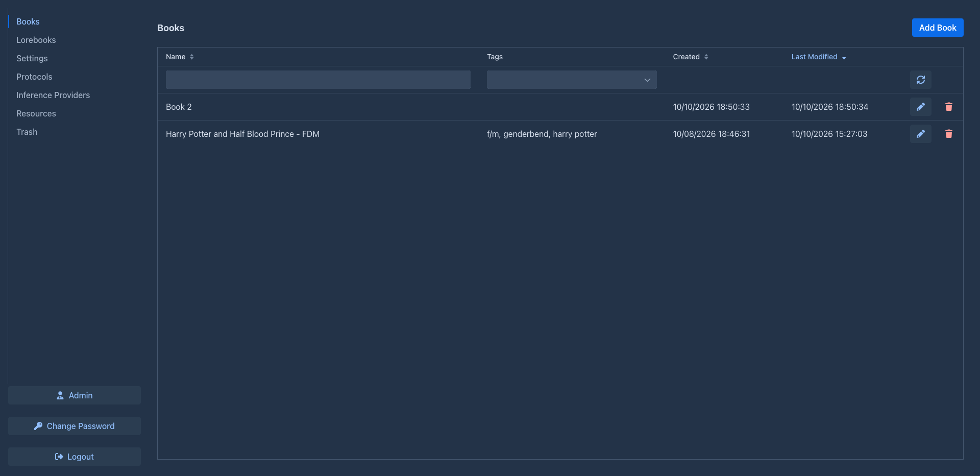Viewport: 980px width, 476px height.
Task: Open the Tags filter dropdown
Action: pyautogui.click(x=572, y=80)
